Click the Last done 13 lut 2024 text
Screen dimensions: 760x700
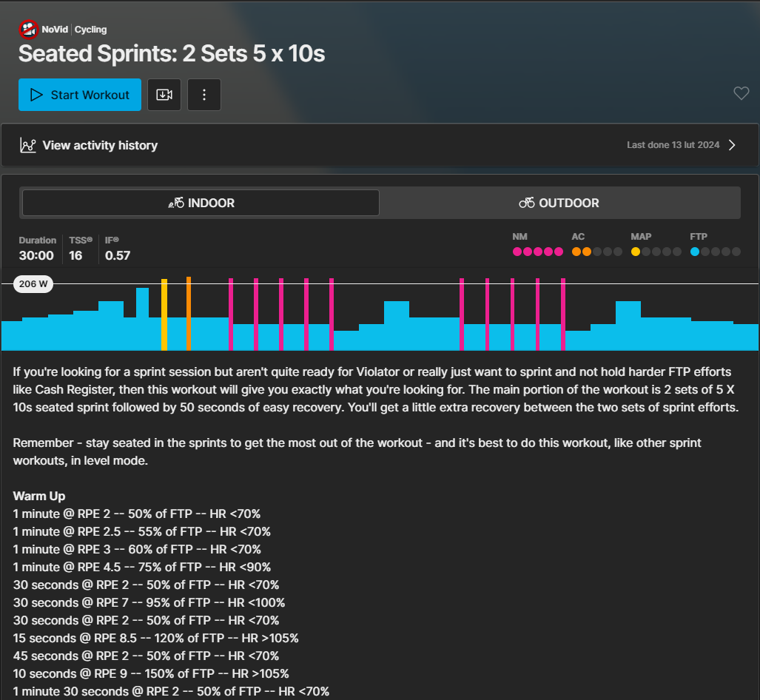point(673,145)
